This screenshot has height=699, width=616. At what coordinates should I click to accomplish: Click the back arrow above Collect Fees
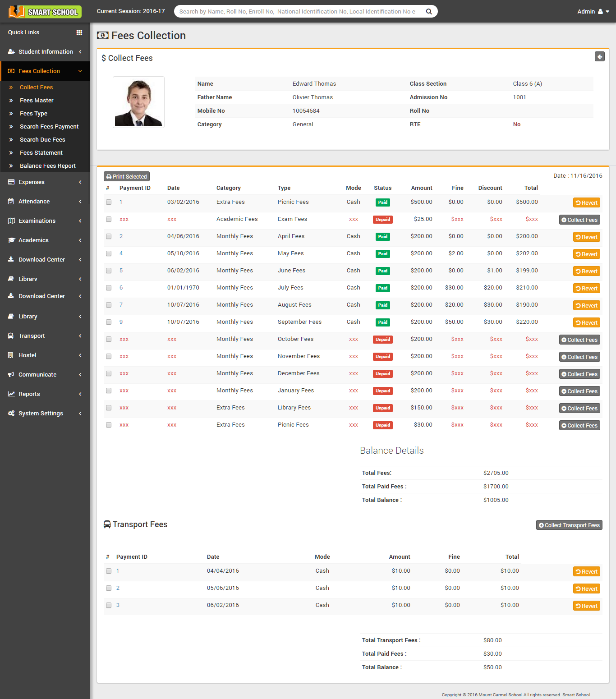[x=599, y=56]
